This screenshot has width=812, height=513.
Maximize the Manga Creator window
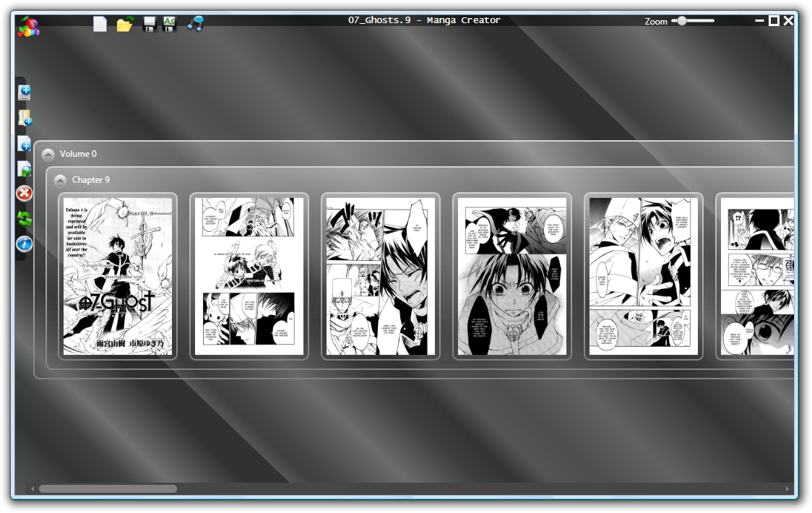[774, 21]
